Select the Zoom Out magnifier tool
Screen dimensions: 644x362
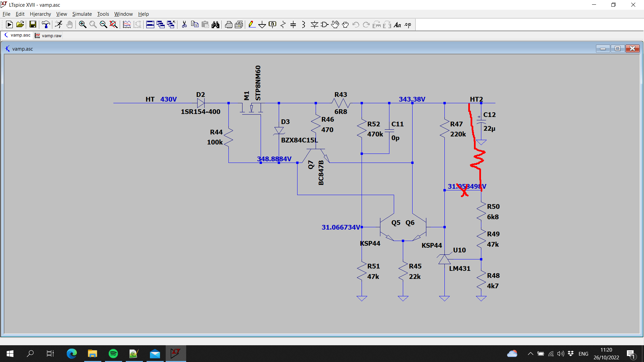click(103, 24)
